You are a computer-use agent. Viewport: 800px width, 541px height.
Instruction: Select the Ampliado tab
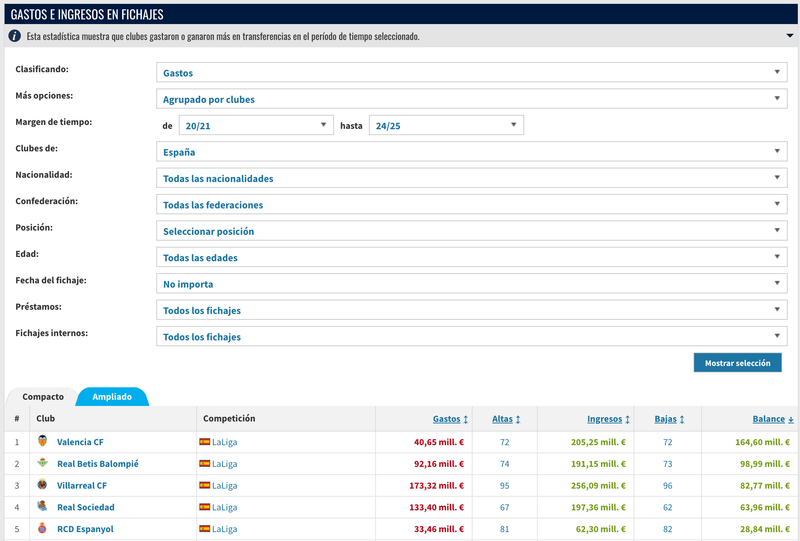(112, 397)
